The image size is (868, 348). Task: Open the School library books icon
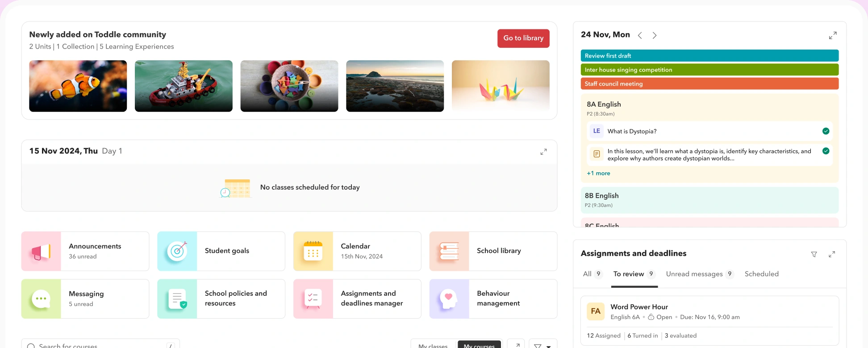(x=449, y=251)
